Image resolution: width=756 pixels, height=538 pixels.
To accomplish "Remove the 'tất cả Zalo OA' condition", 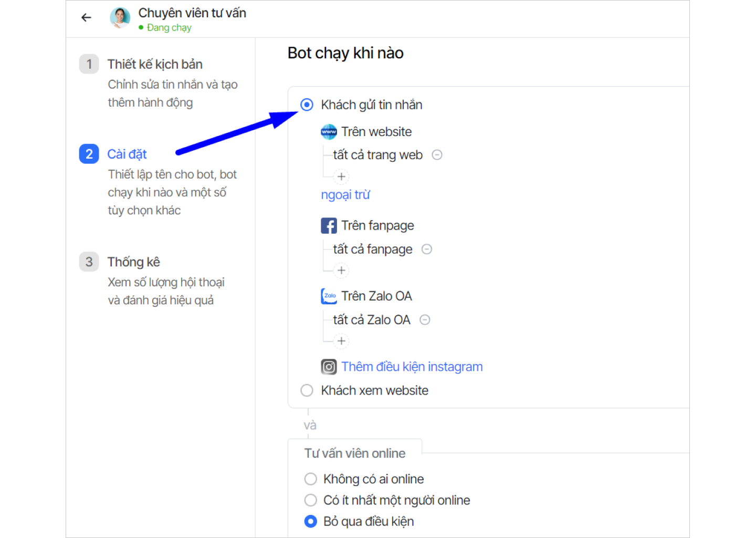I will coord(425,320).
